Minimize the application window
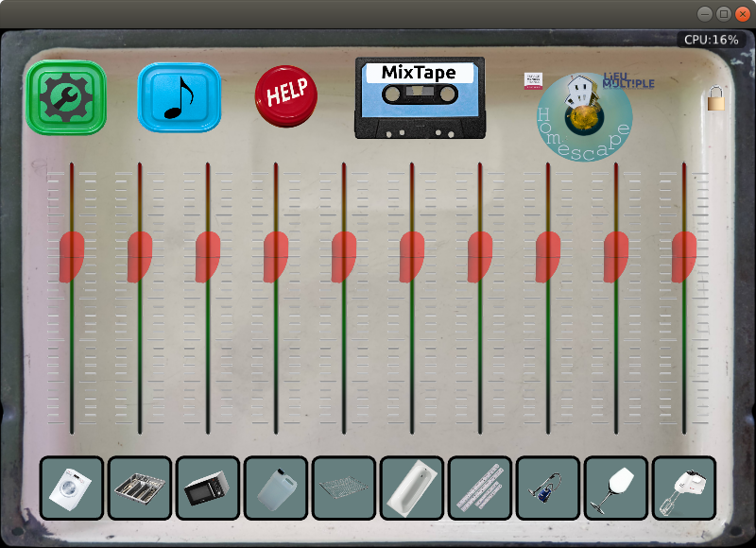Image resolution: width=756 pixels, height=548 pixels. [705, 14]
